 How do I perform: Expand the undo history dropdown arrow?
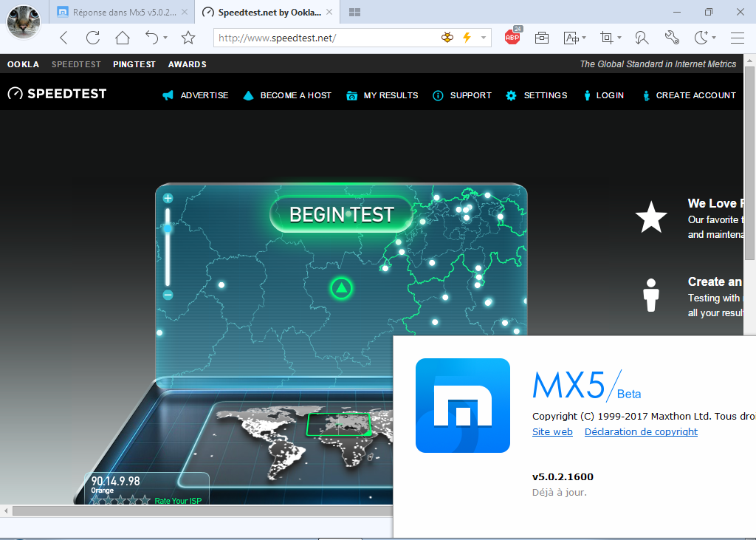point(165,38)
